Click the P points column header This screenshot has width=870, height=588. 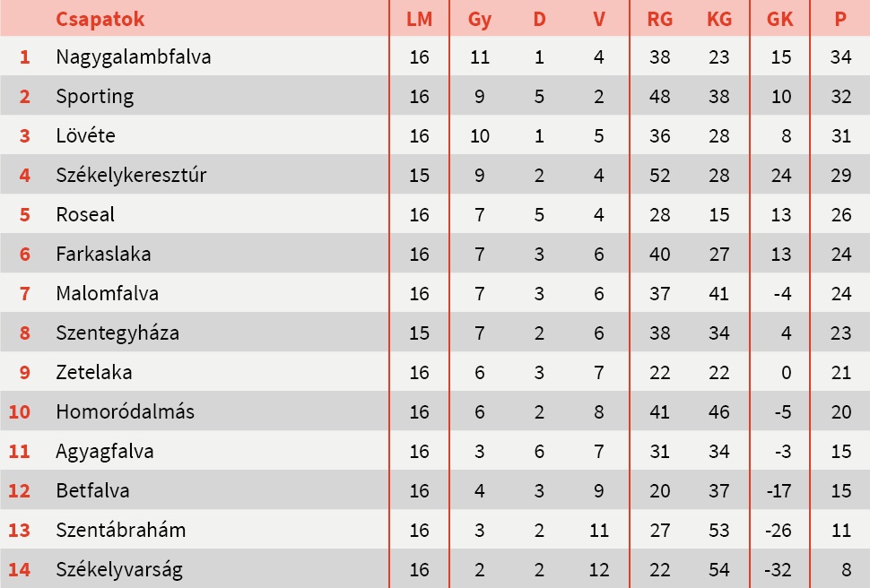click(x=840, y=19)
